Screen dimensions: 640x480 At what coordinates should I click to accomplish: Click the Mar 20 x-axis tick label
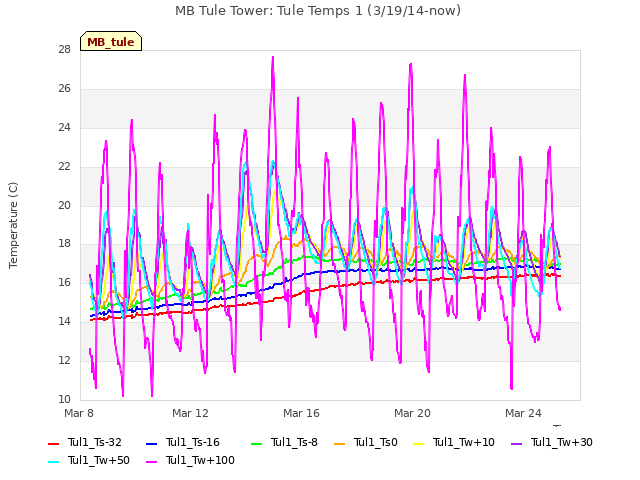(412, 413)
